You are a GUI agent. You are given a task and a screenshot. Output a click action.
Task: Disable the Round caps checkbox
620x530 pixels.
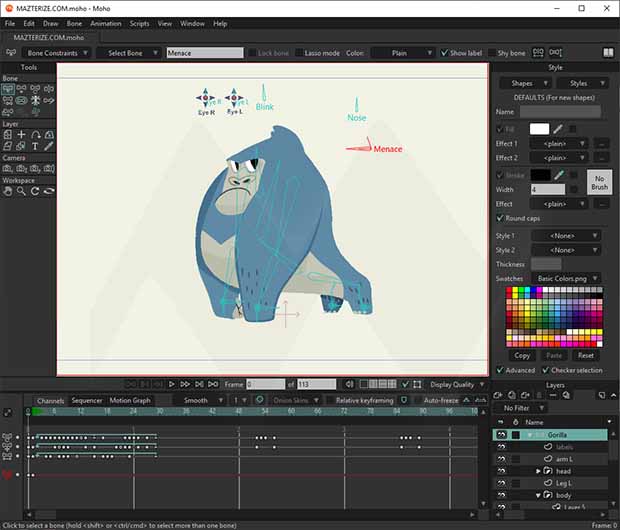click(x=501, y=218)
